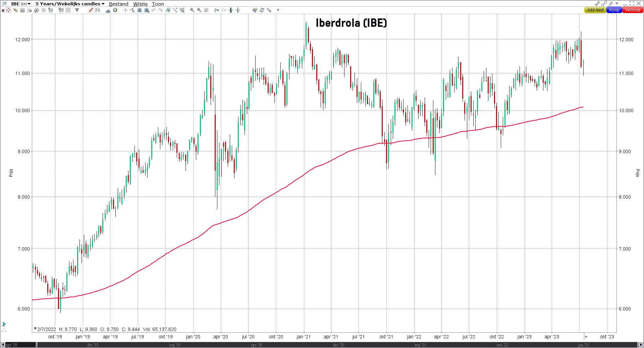
Task: Click the green dollar sign icon
Action: 115,10
